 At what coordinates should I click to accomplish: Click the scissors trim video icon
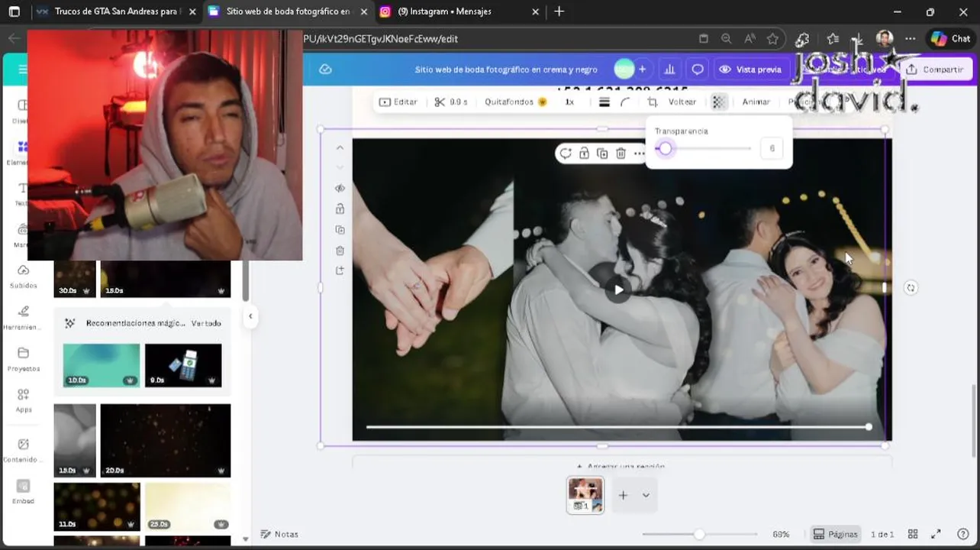coord(439,102)
